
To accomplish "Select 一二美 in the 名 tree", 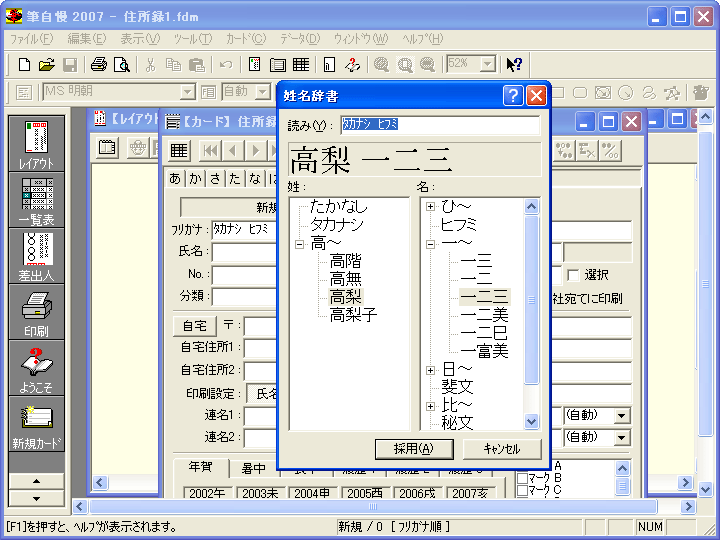I will tap(484, 315).
